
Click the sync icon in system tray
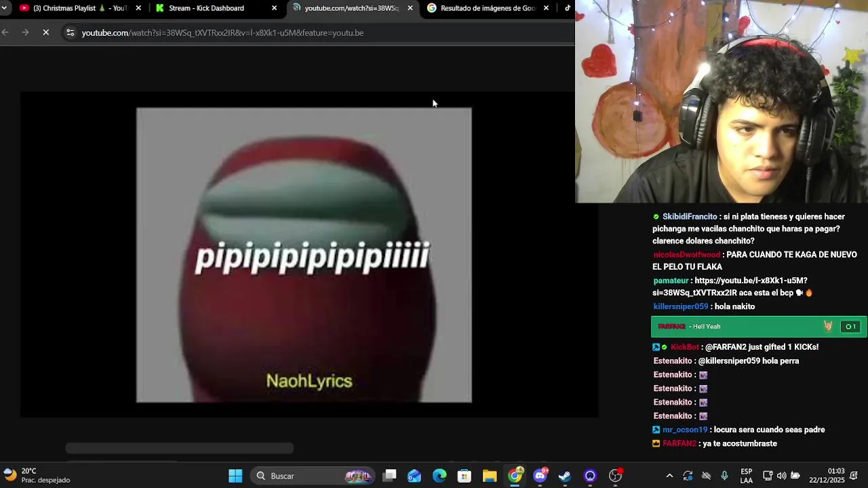click(x=688, y=476)
